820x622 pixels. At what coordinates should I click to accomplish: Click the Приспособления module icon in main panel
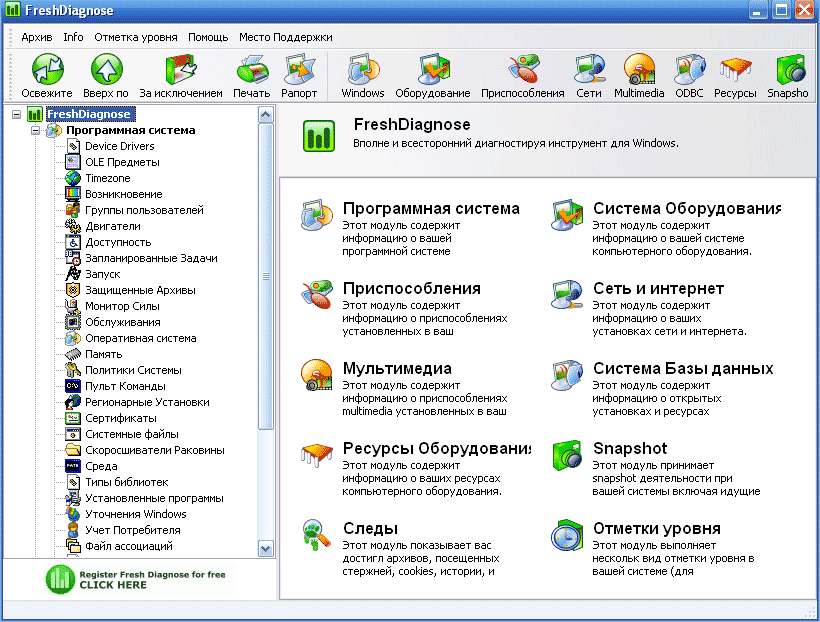(317, 295)
